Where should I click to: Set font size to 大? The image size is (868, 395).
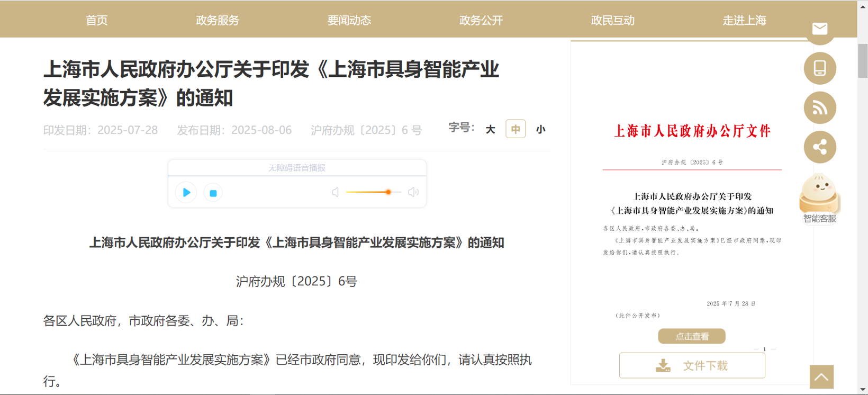pos(490,129)
